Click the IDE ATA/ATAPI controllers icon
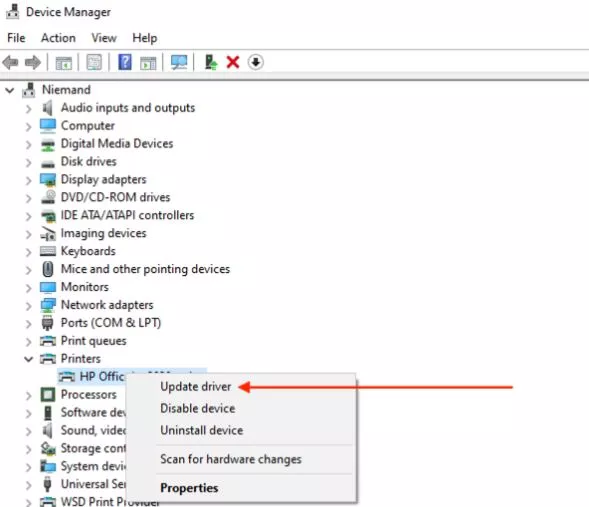The height and width of the screenshot is (507, 589). [48, 216]
